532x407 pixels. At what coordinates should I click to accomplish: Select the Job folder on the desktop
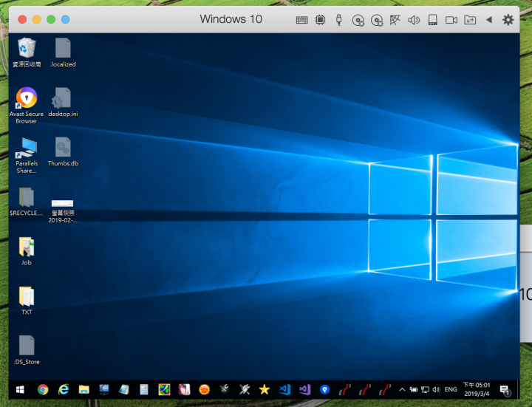coord(27,251)
